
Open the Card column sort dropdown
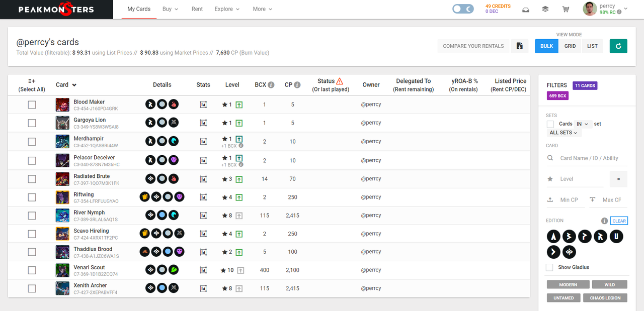(74, 85)
